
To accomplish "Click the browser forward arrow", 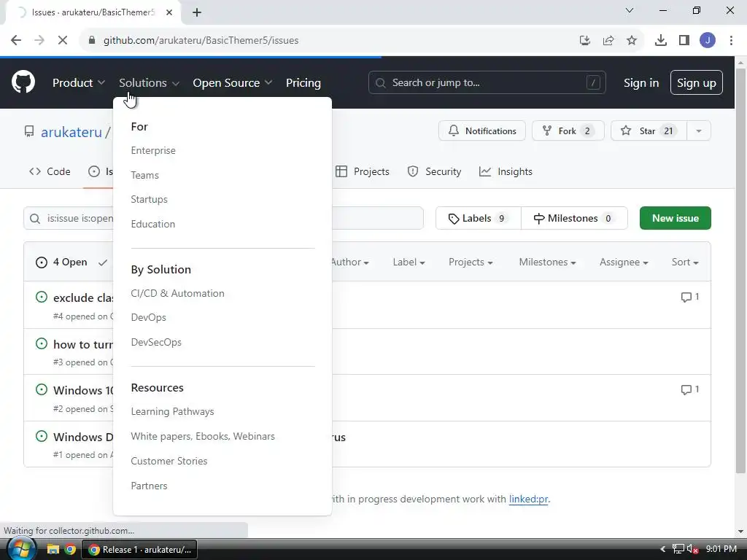I will (x=39, y=41).
